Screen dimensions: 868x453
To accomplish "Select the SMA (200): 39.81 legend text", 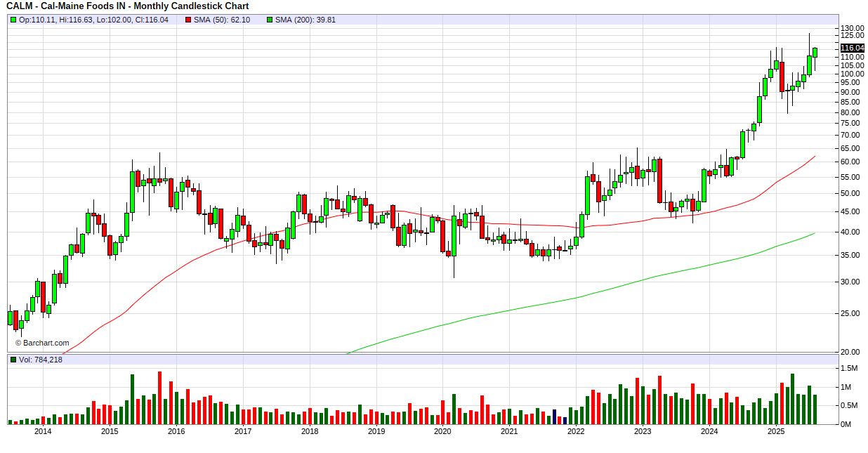I will [x=305, y=20].
